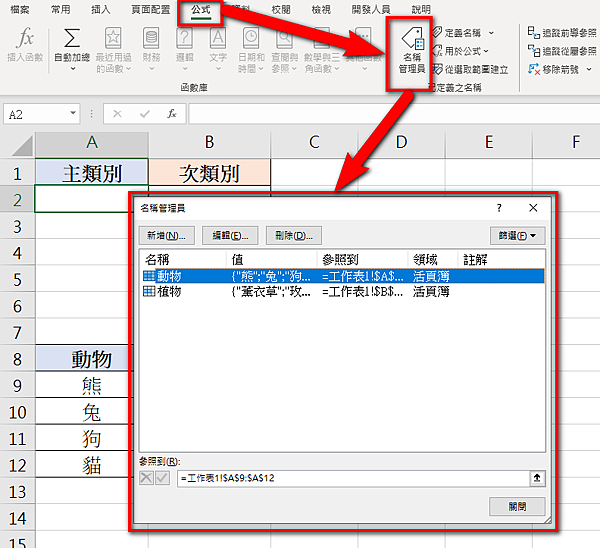Viewport: 600px width, 548px height.
Task: Click the New (新增) button in Name Manager
Action: point(166,236)
